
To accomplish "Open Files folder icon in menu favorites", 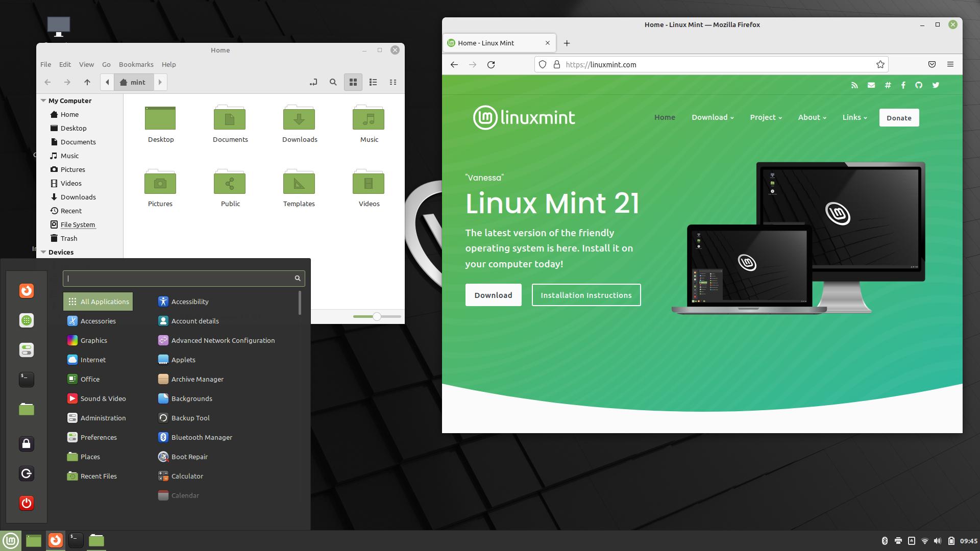I will (x=27, y=409).
